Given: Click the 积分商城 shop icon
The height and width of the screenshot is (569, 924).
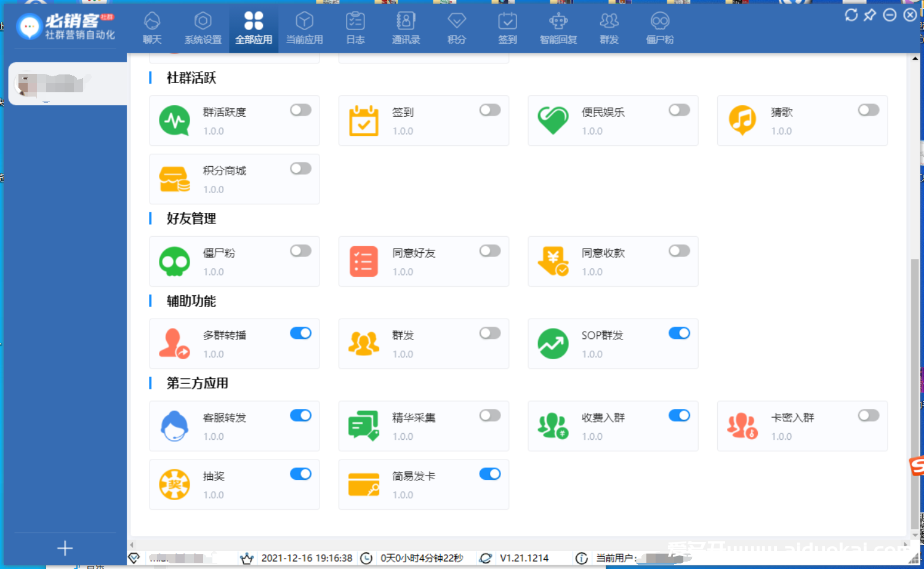Looking at the screenshot, I should [175, 179].
